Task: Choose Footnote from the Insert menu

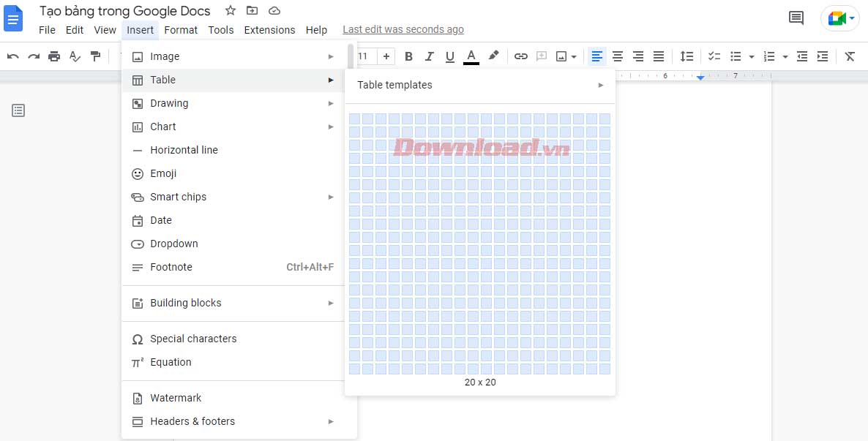Action: tap(171, 267)
